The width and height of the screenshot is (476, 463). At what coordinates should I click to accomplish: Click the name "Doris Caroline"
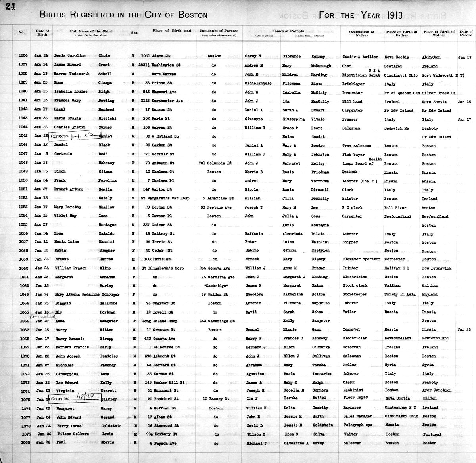(70, 56)
